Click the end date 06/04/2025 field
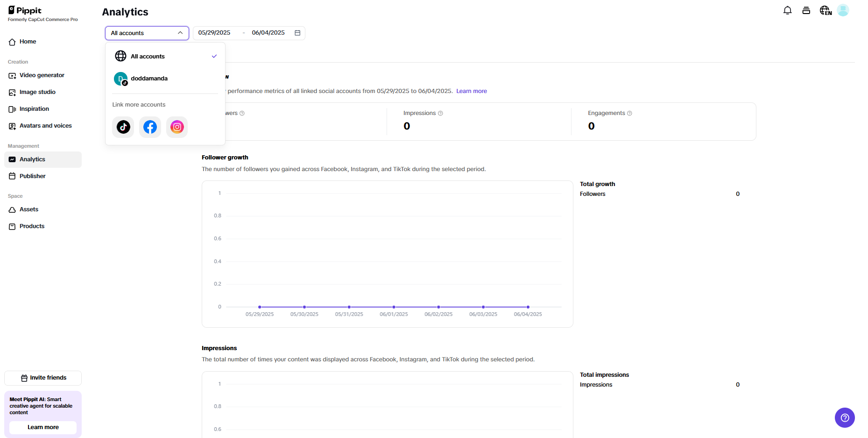The image size is (868, 438). tap(268, 33)
